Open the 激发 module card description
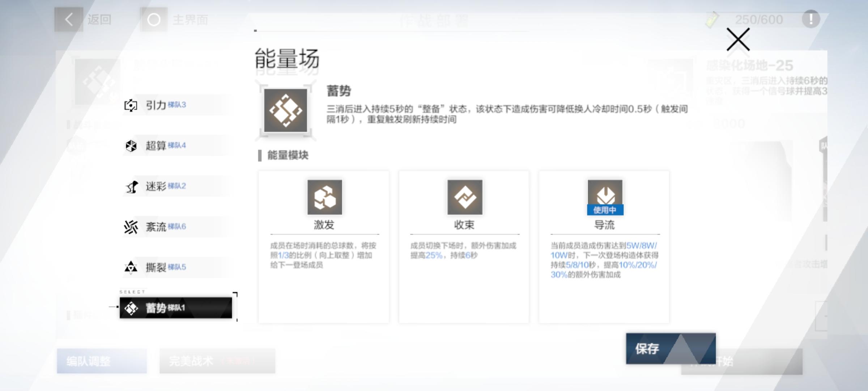868x391 pixels. pyautogui.click(x=323, y=255)
